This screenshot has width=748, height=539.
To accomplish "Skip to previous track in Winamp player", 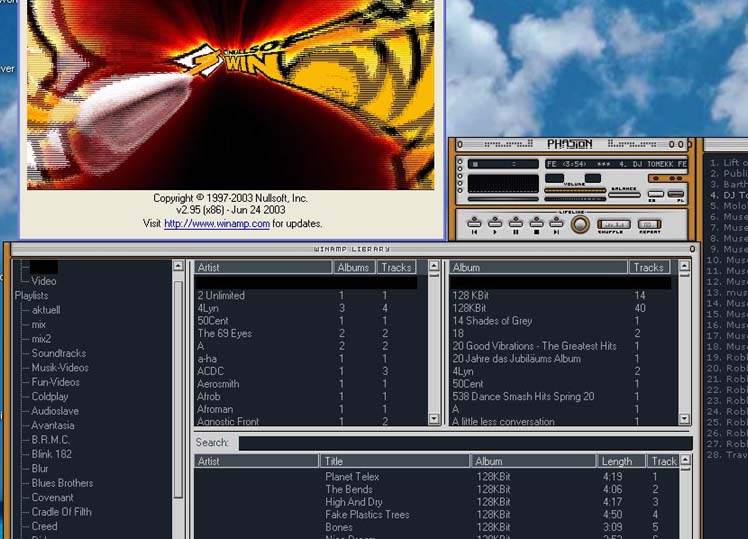I will 474,224.
